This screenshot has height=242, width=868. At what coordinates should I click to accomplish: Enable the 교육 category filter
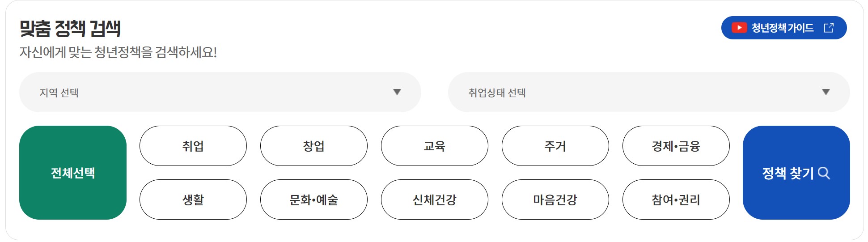coord(435,146)
